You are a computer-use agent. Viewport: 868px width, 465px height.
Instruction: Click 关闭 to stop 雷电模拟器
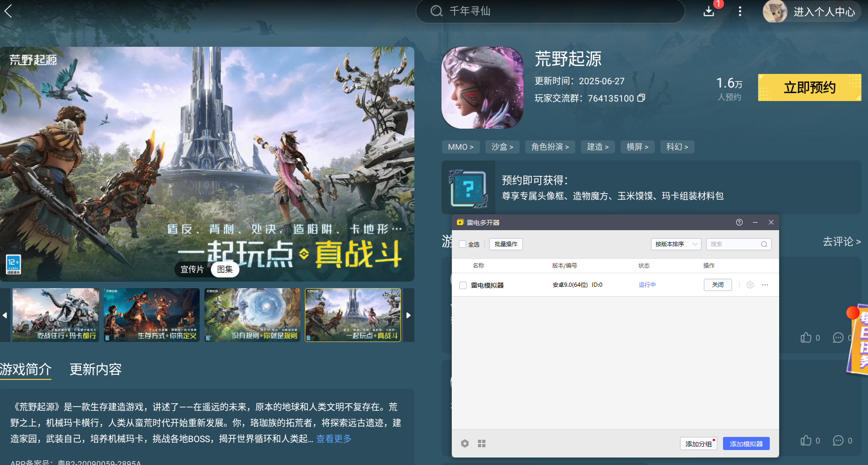tap(718, 285)
